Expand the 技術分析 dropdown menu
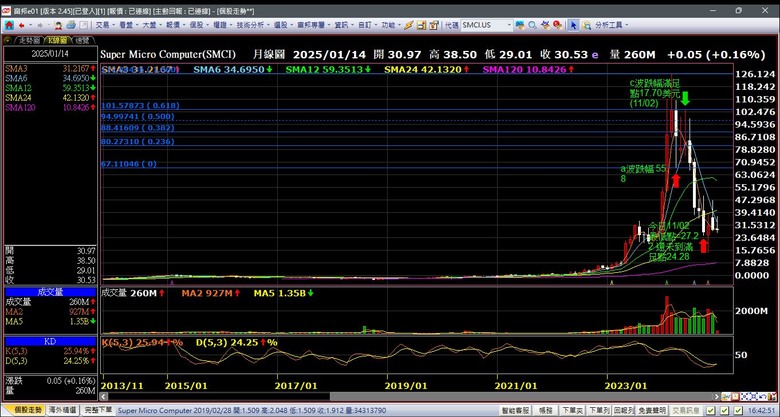Screen dimensions: 780x417 252,25
